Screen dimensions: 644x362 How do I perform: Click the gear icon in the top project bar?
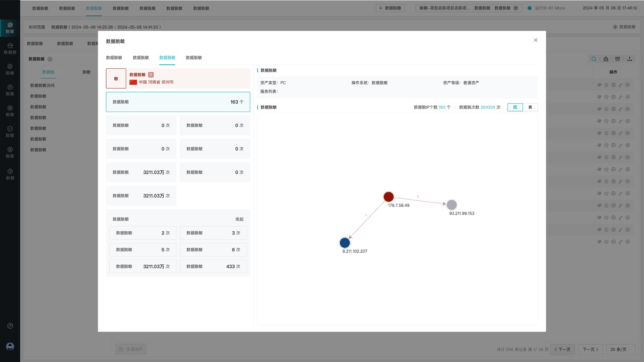click(x=516, y=8)
